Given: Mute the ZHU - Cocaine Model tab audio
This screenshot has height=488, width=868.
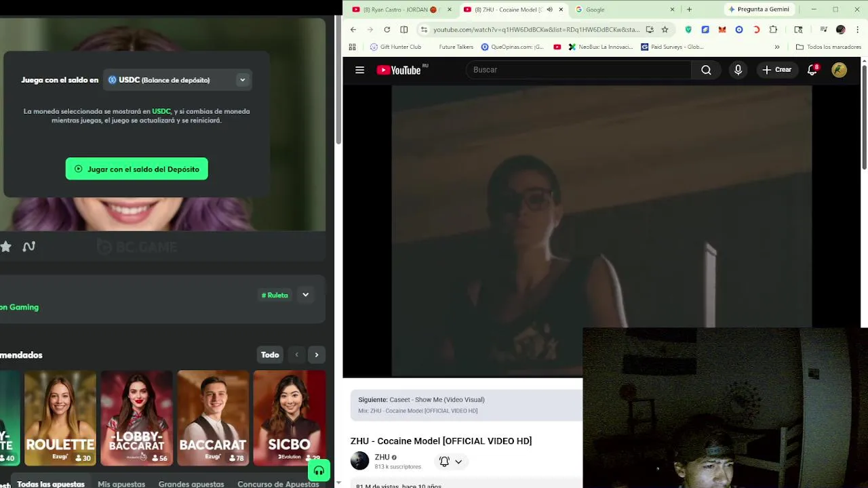Looking at the screenshot, I should tap(549, 9).
